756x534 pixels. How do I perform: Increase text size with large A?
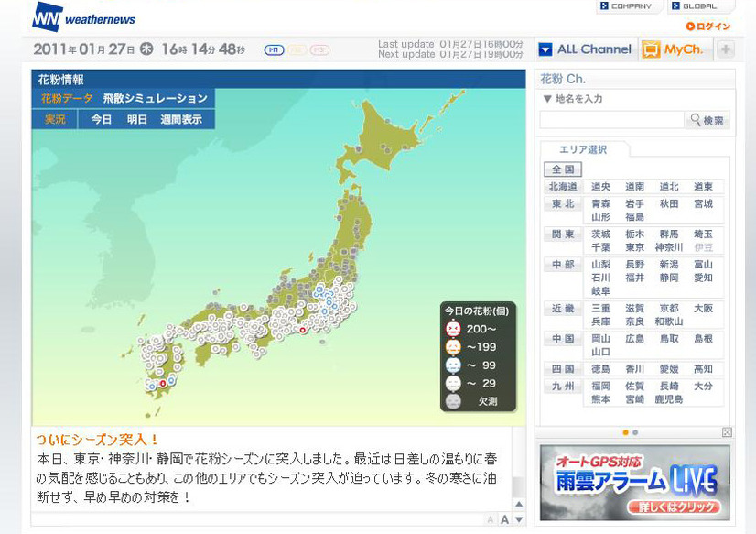coord(505,519)
